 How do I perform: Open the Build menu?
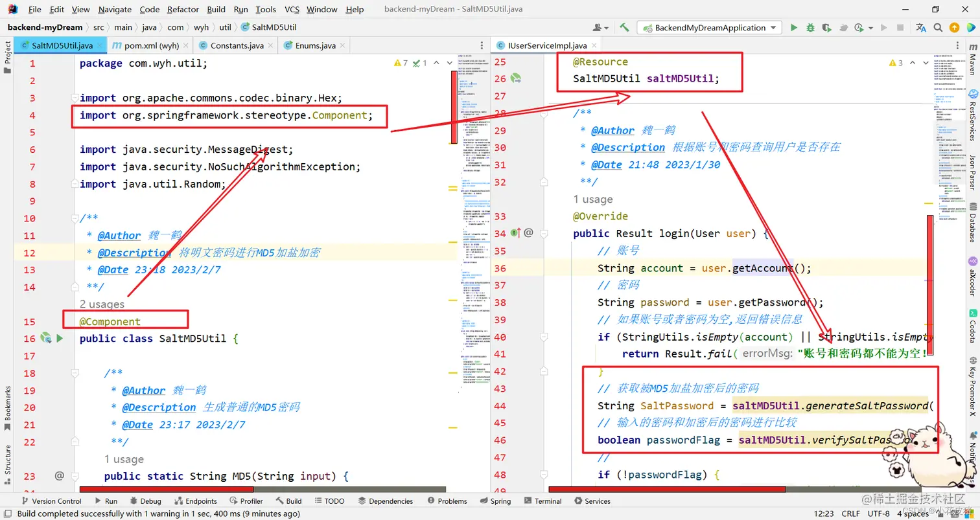[x=216, y=9]
